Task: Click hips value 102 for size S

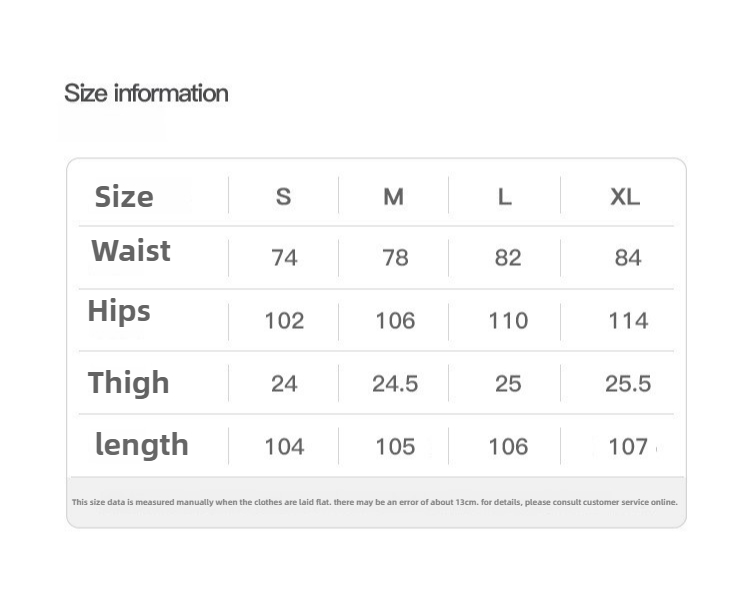Action: 284,321
